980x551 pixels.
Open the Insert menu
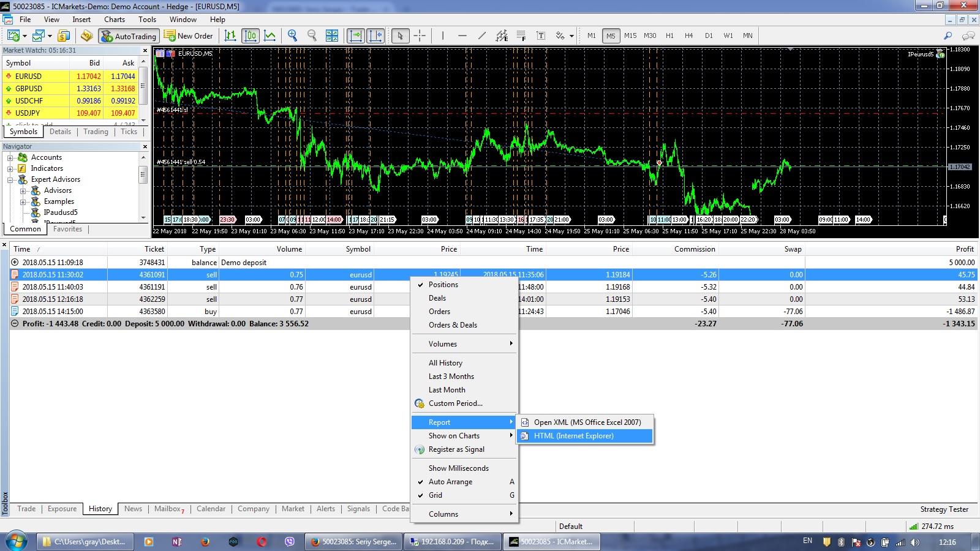pos(81,20)
